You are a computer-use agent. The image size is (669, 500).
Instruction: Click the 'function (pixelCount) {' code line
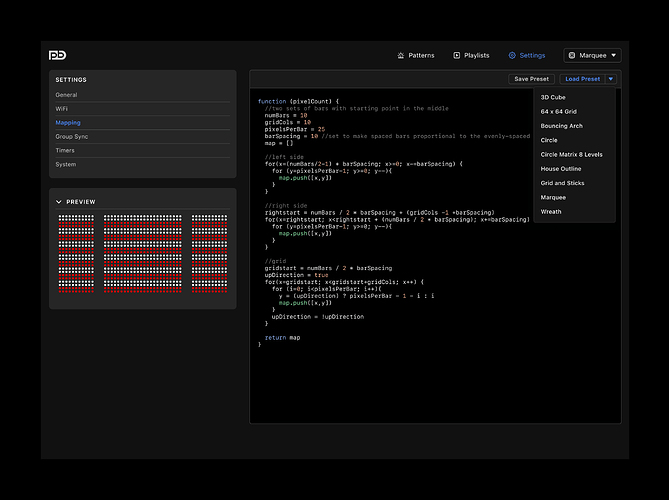point(298,102)
